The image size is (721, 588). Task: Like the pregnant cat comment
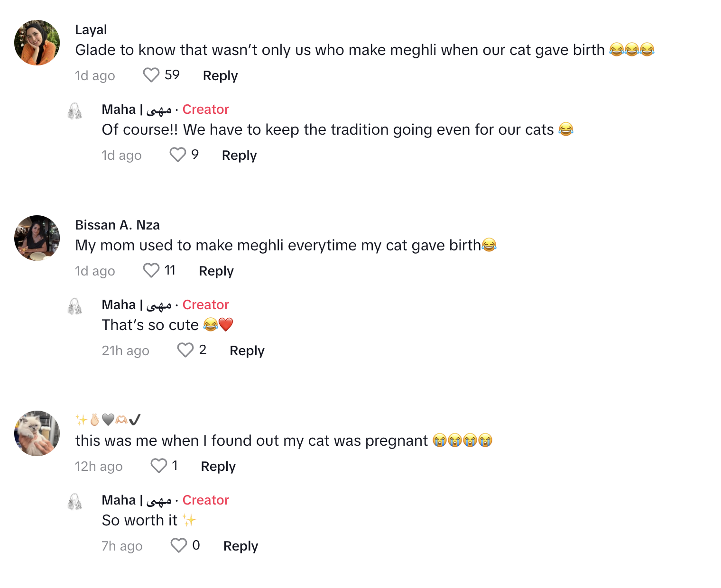[x=159, y=466]
